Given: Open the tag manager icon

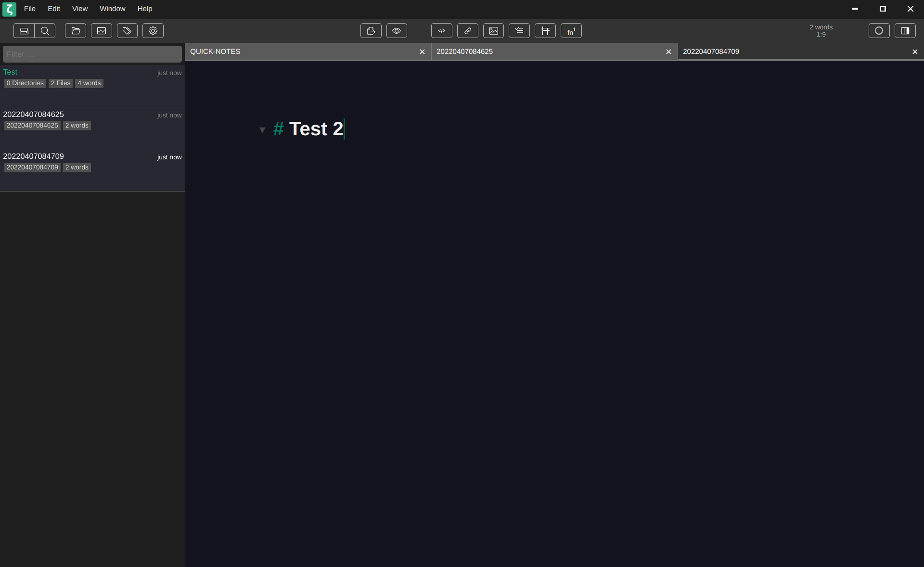Looking at the screenshot, I should click(x=127, y=31).
